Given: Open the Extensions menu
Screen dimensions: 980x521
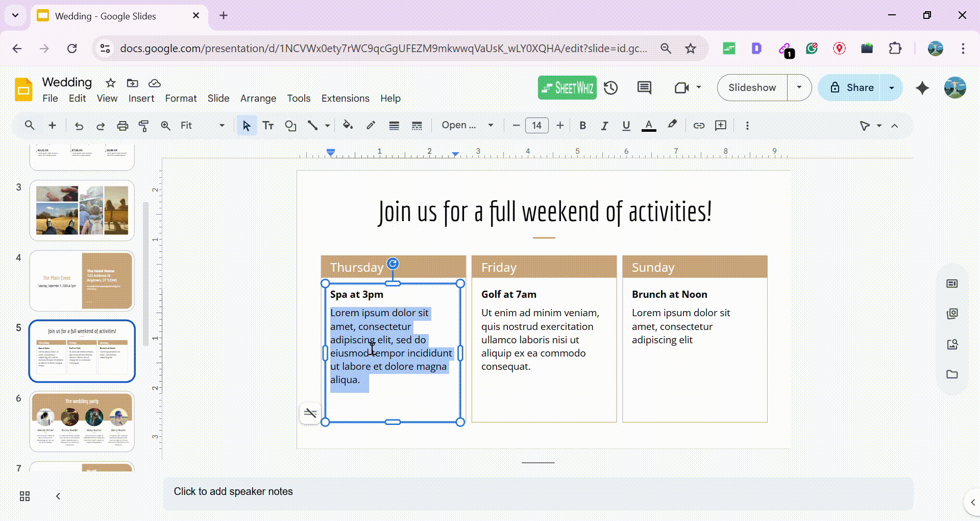Looking at the screenshot, I should coord(346,99).
